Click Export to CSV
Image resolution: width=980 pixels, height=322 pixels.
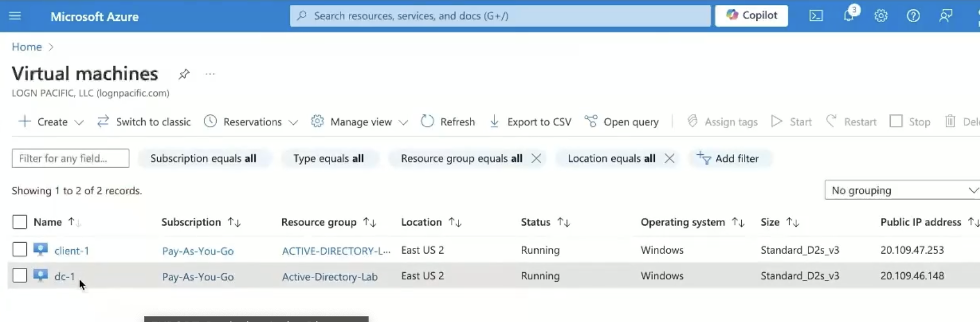click(530, 122)
